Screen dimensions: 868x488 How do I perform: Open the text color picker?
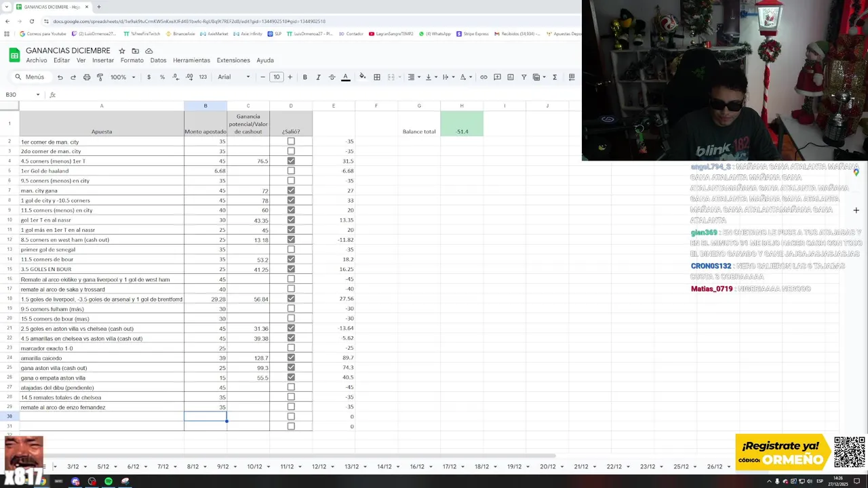pos(345,77)
